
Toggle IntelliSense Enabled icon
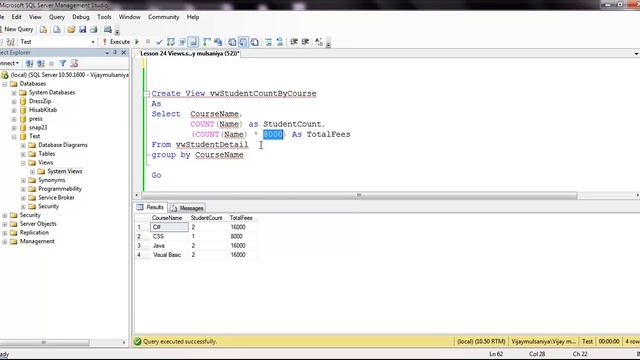(193, 42)
